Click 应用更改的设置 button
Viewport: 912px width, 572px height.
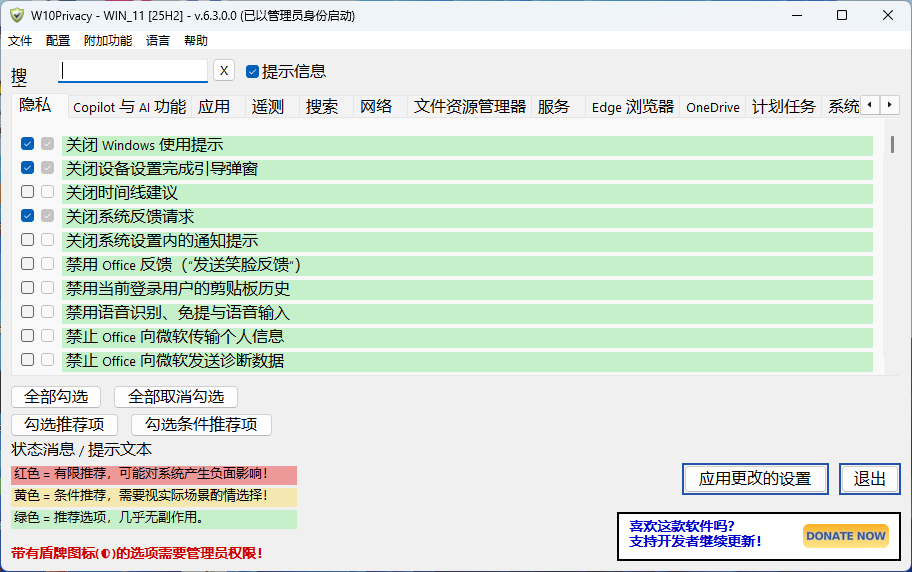tap(755, 479)
